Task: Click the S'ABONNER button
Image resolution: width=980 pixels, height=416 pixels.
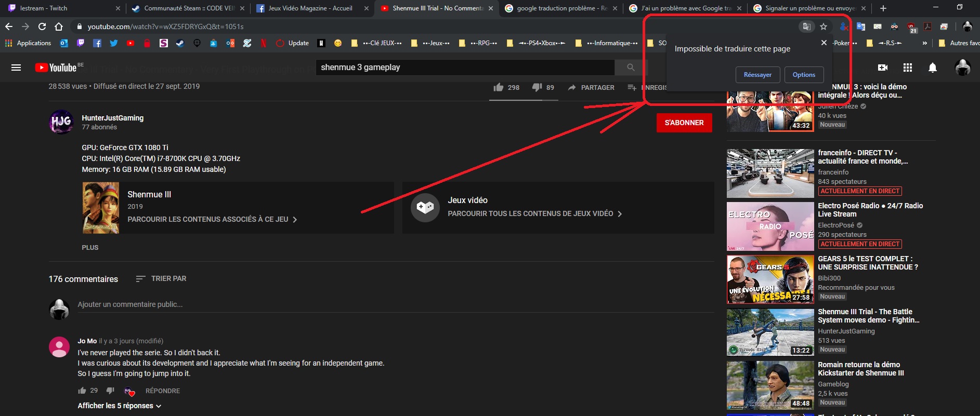Action: (x=684, y=123)
